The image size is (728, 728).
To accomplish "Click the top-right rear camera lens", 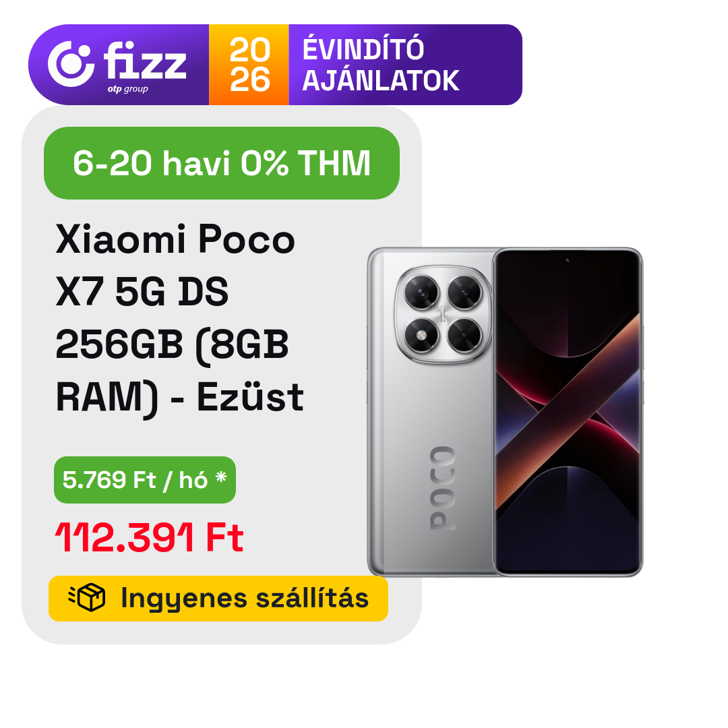I will [x=464, y=293].
